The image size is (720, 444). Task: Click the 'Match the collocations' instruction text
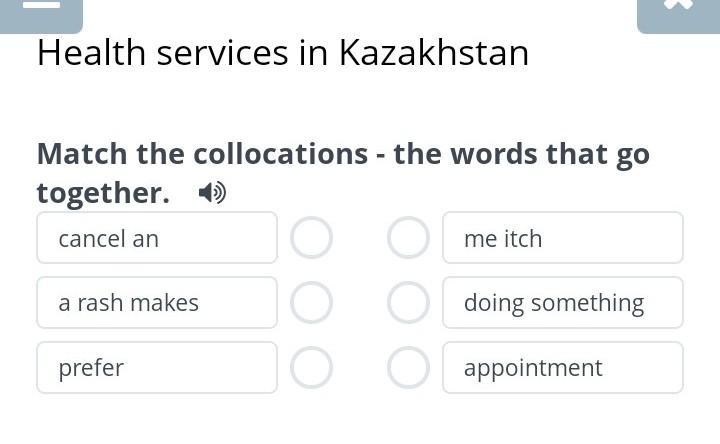coord(202,154)
